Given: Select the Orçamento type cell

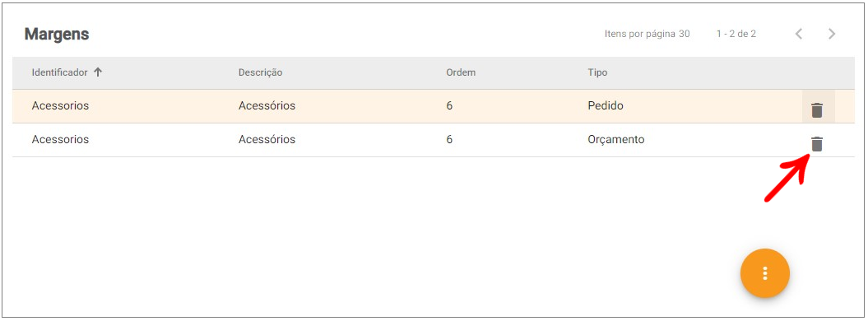Looking at the screenshot, I should tap(615, 139).
